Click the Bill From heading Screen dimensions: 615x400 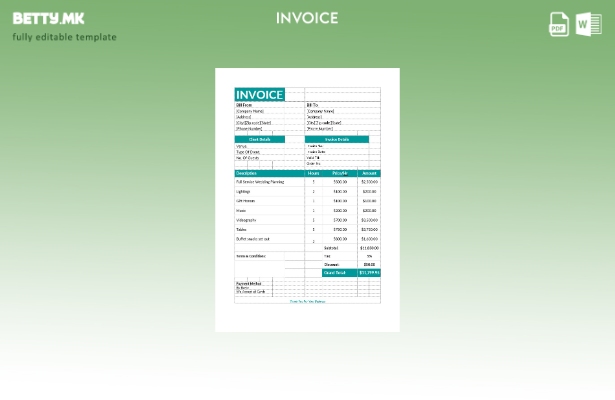[x=245, y=104]
